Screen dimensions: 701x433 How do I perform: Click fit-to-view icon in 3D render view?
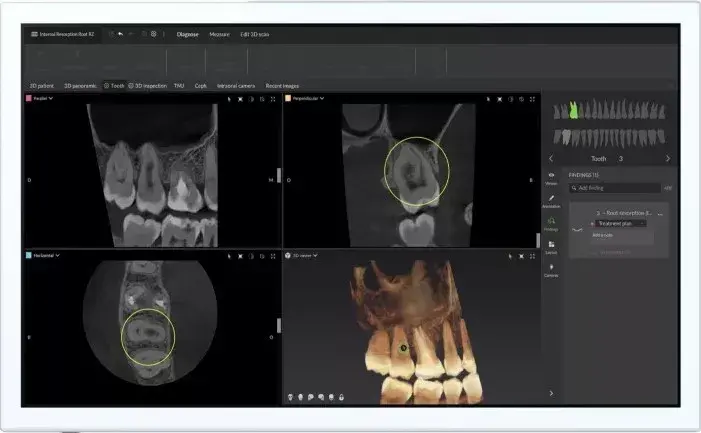[521, 256]
